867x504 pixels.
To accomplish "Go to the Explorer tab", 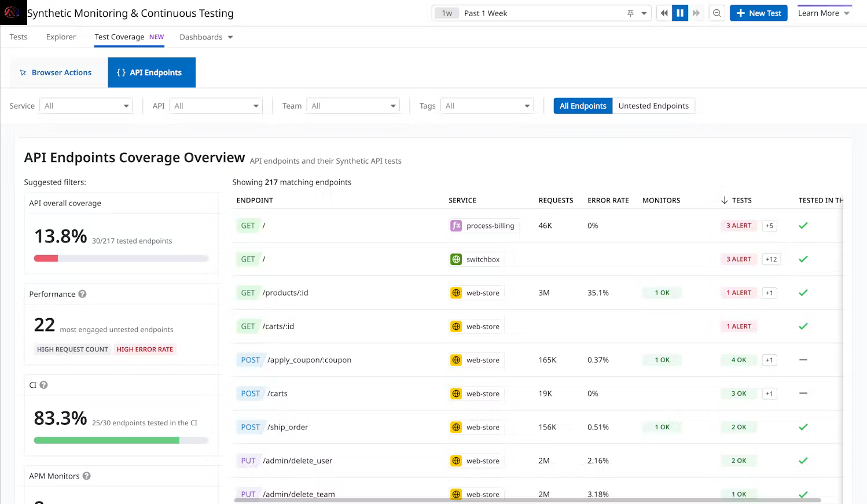I will (61, 37).
